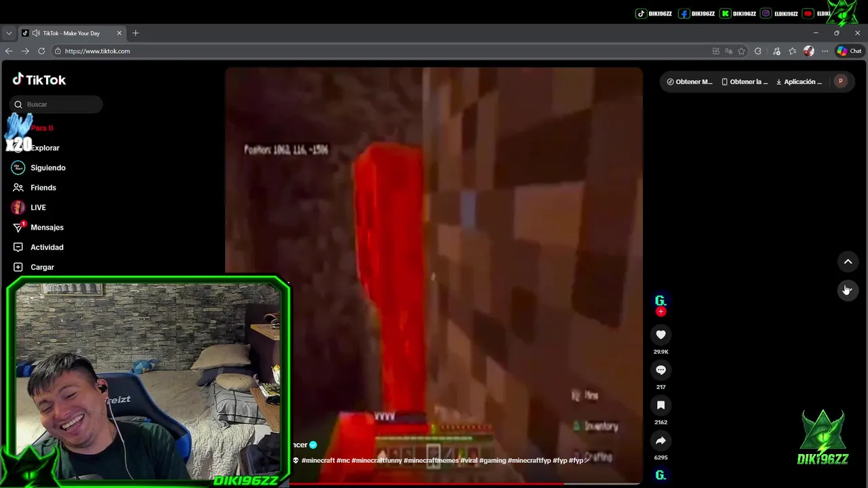Open the media control music icon
This screenshot has height=488, width=868.
click(776, 51)
